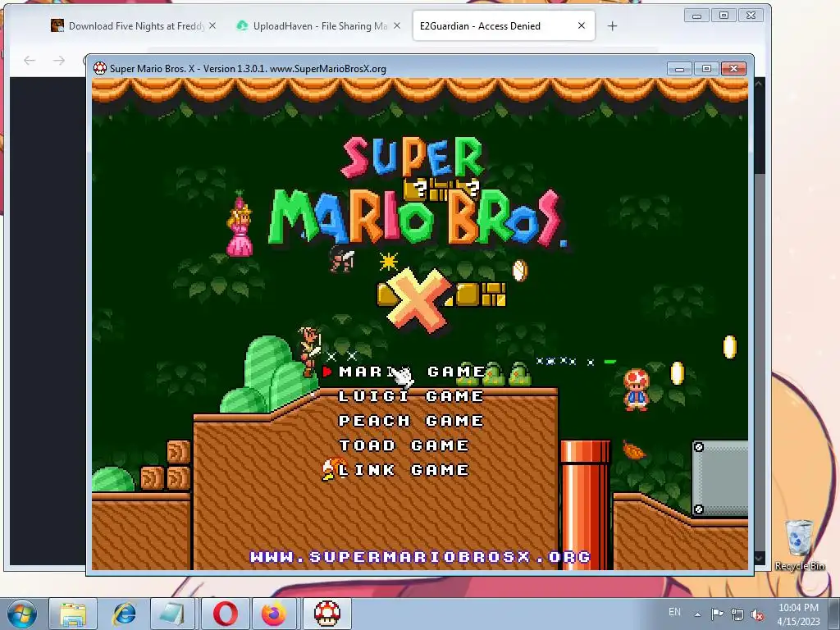This screenshot has height=630, width=840.
Task: Go forward in the browser window
Action: point(59,61)
